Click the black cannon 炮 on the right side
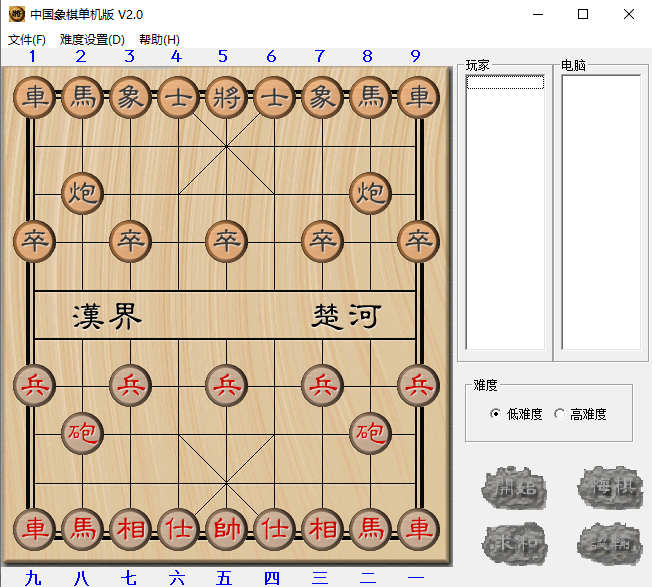This screenshot has height=587, width=652. click(x=371, y=192)
